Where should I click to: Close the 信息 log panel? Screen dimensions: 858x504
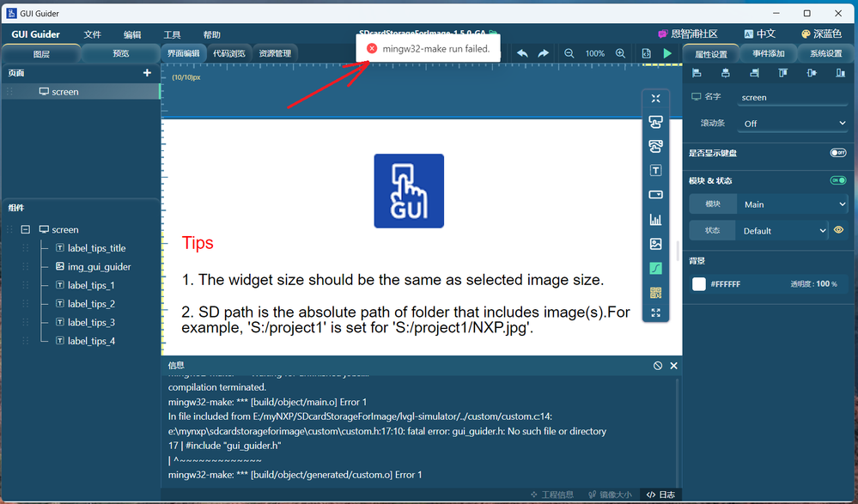(x=673, y=366)
